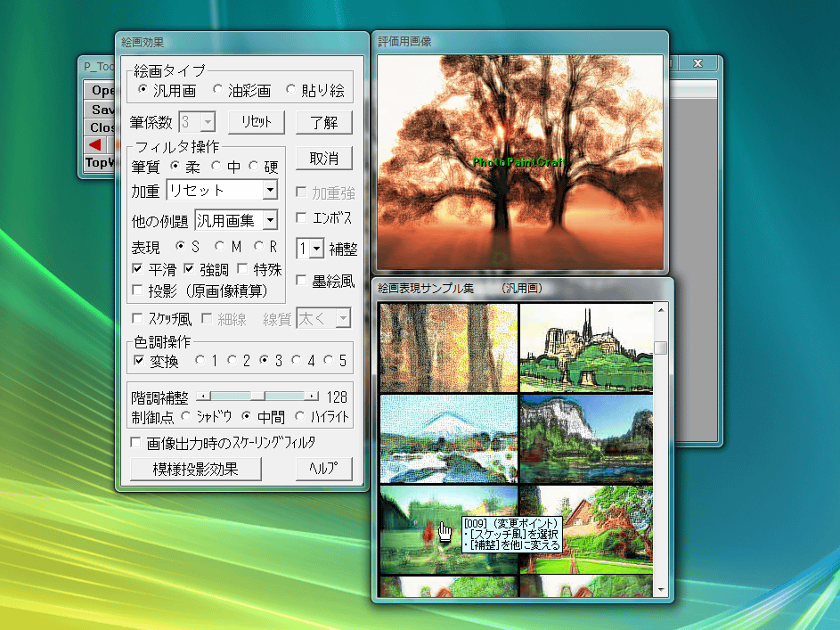This screenshot has width=840, height=630.
Task: Select the Mount Fuji sample thumbnail
Action: point(448,439)
